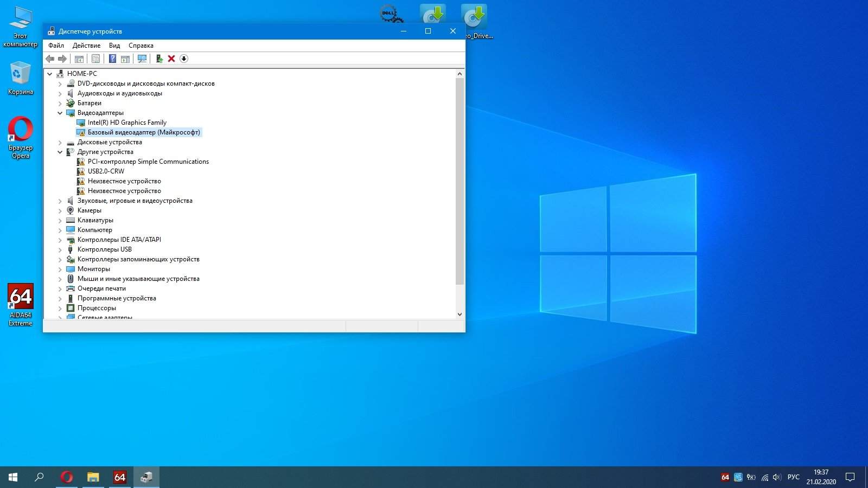Collapse the Другие устройства category
The image size is (868, 488).
(60, 152)
